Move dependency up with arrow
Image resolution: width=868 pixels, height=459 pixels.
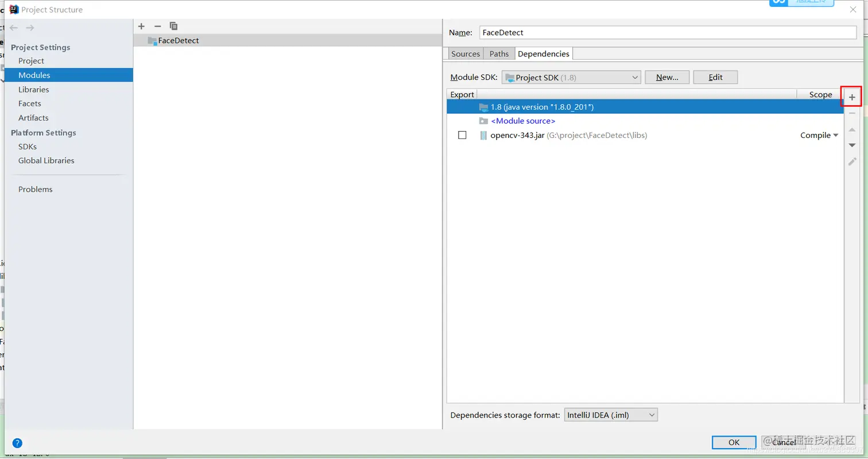click(852, 130)
